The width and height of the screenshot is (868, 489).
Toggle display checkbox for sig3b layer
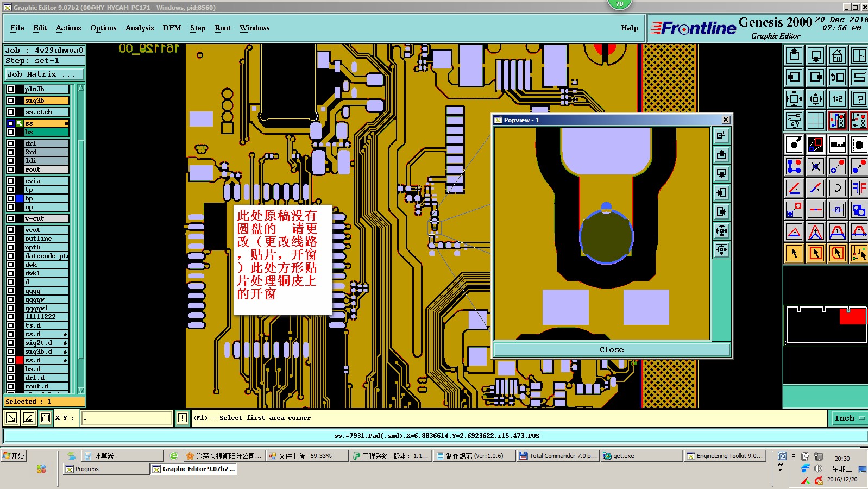[11, 101]
